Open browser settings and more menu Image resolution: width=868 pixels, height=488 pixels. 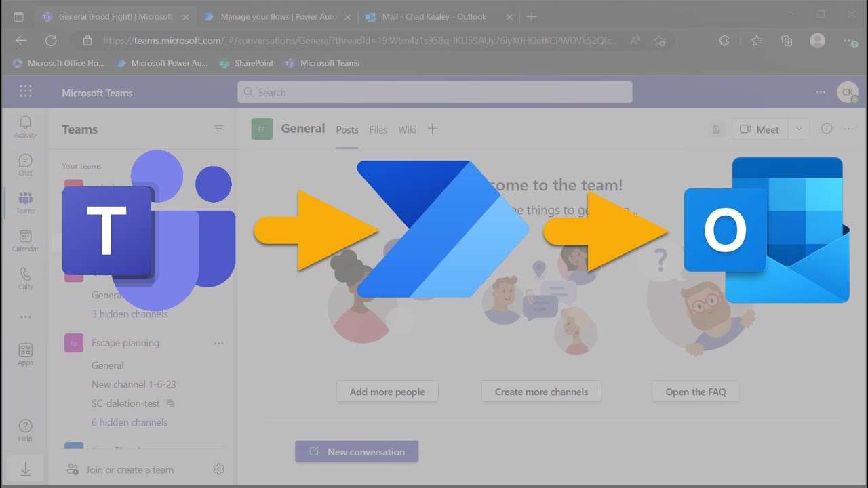pos(850,41)
